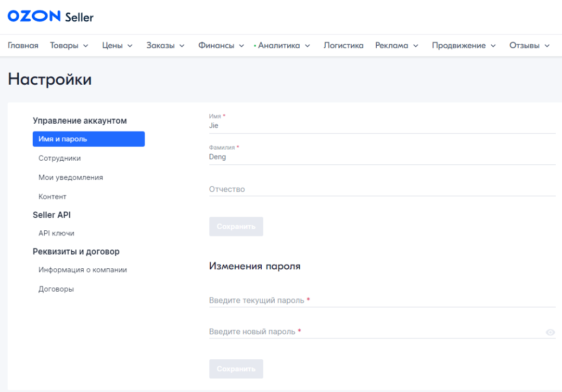Expand the Заказы menu
Screen dimensions: 562x392
165,46
